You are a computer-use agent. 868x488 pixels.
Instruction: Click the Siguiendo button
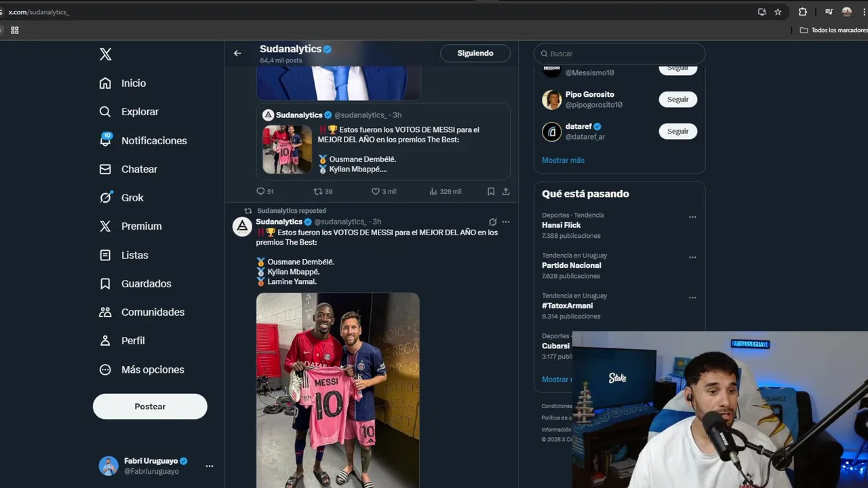tap(475, 53)
